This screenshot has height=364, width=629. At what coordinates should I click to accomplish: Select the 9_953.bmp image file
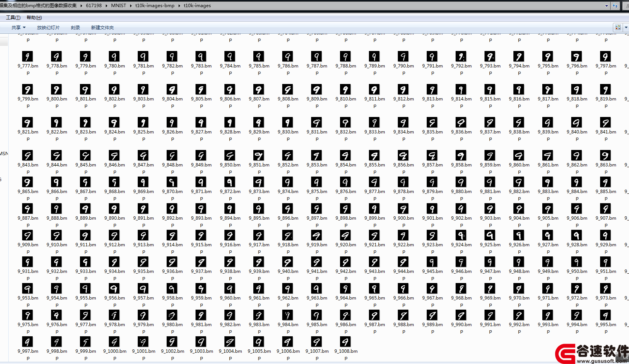point(28,294)
